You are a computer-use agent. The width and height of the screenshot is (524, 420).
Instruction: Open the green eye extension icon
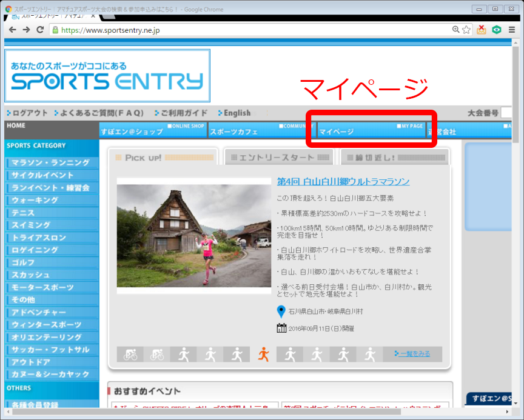[497, 30]
